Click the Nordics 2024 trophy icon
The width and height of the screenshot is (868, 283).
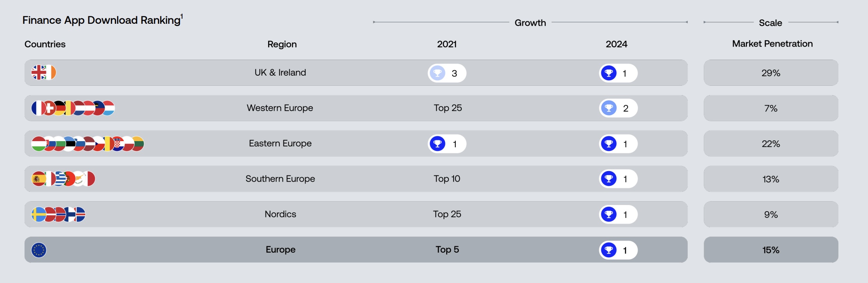[609, 214]
